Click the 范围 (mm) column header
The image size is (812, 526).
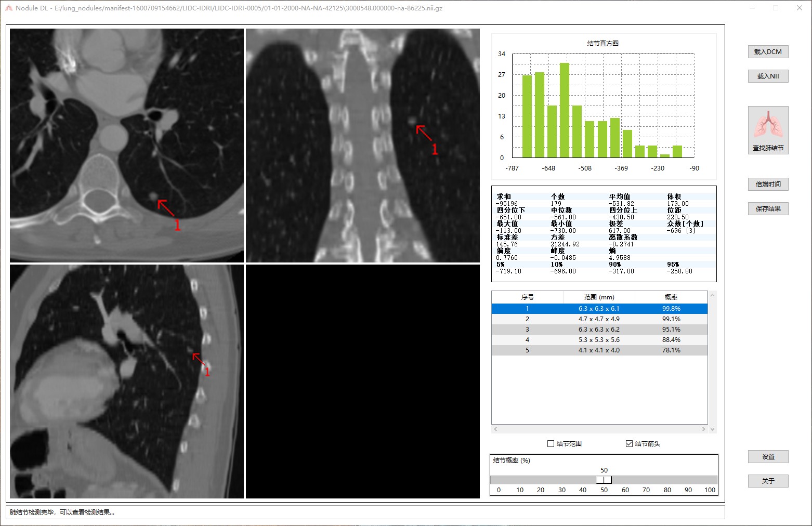tap(599, 297)
